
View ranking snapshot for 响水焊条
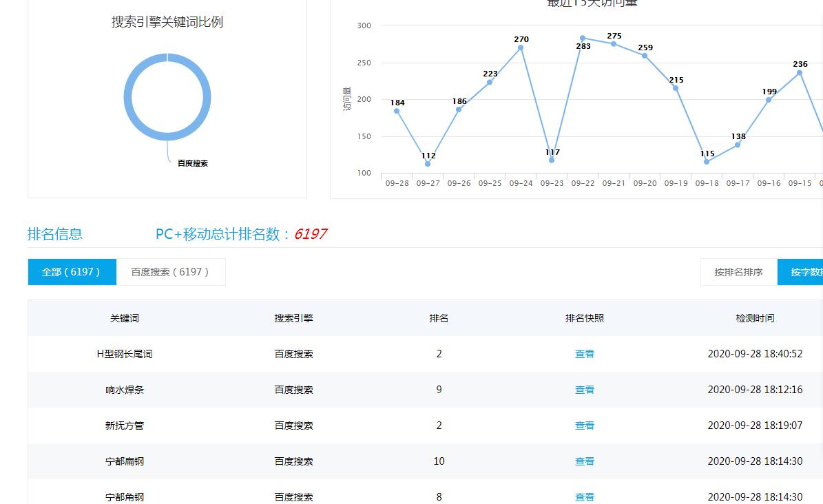point(584,390)
